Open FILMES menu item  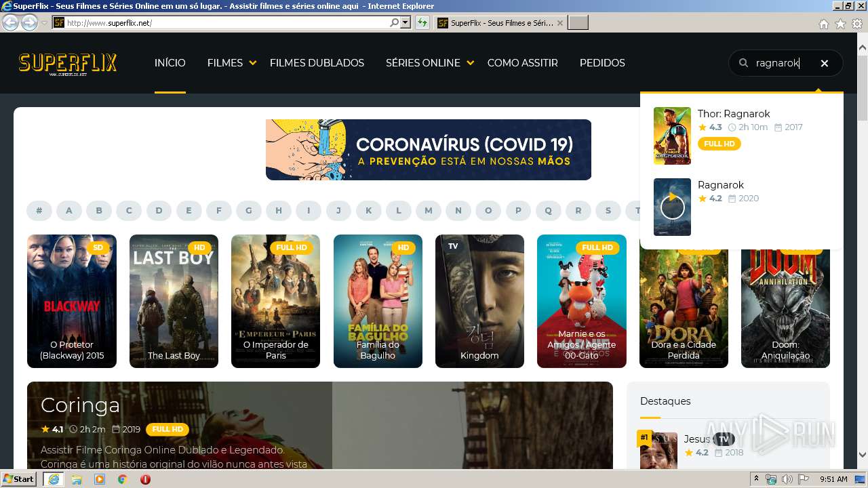tap(225, 63)
